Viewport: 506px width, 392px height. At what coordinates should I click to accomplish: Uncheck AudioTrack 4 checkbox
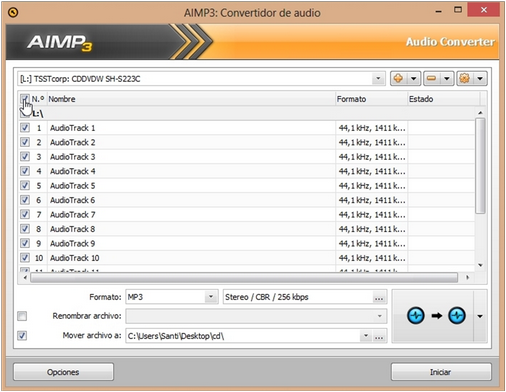(25, 171)
